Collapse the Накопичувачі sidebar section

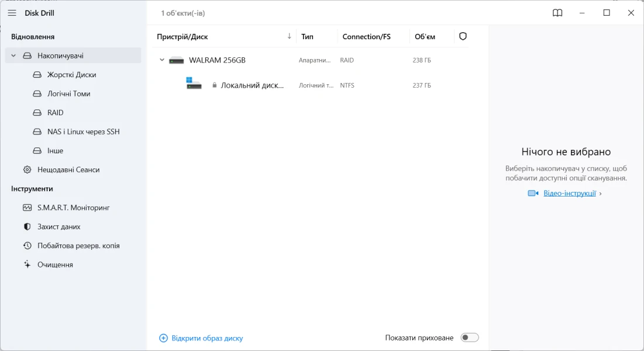[x=13, y=56]
